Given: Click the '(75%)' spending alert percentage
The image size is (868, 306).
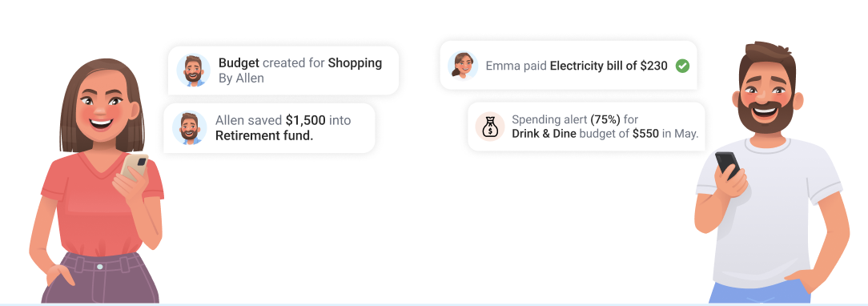Looking at the screenshot, I should (605, 119).
